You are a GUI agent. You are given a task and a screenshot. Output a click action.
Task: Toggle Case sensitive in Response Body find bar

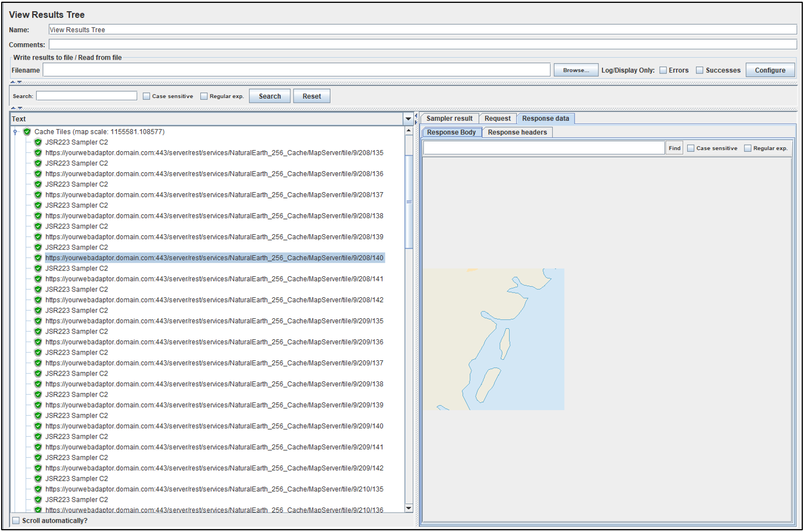point(691,148)
